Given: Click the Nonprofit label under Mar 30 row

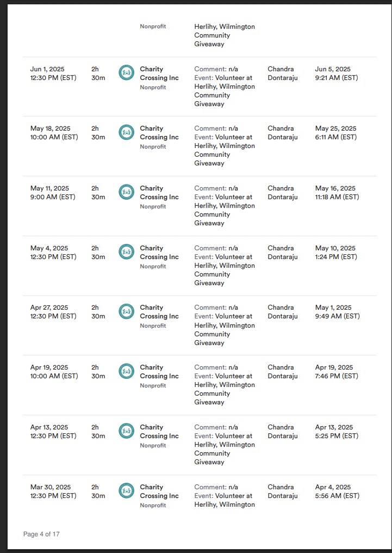Looking at the screenshot, I should click(153, 505).
